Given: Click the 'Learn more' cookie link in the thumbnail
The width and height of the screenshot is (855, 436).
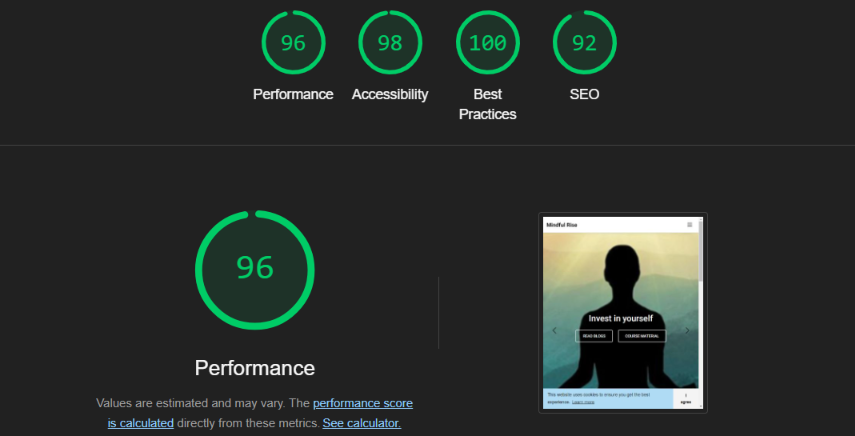Looking at the screenshot, I should 583,402.
